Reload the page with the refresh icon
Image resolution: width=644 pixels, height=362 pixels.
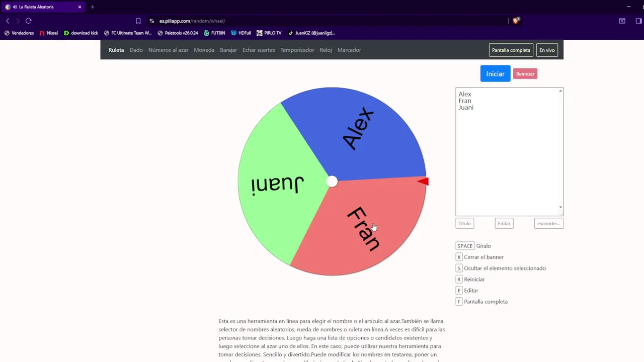(x=28, y=21)
